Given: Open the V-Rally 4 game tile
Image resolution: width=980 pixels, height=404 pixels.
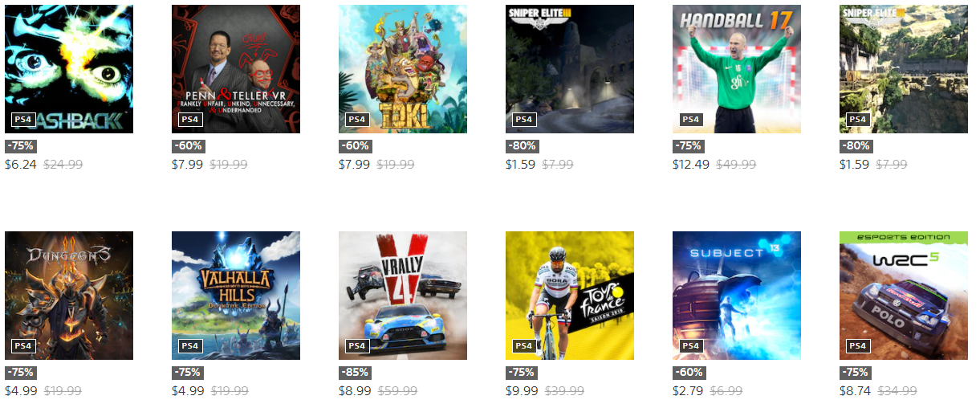Looking at the screenshot, I should [403, 296].
